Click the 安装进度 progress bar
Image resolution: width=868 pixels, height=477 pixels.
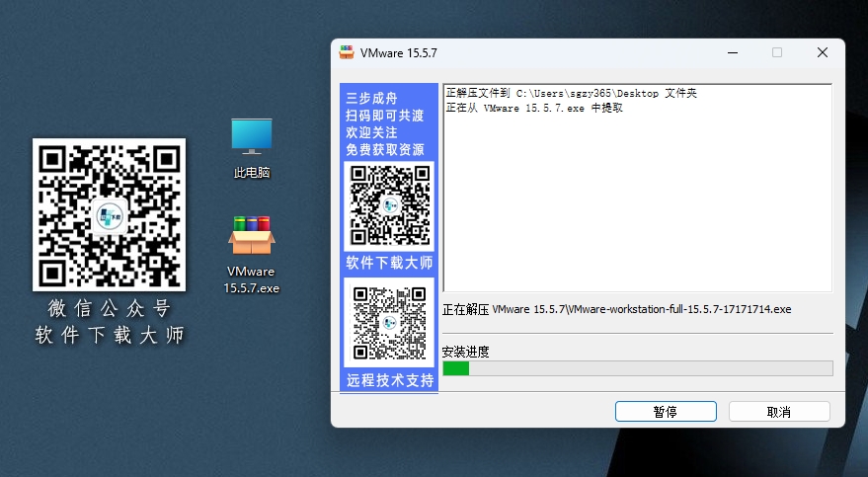638,368
